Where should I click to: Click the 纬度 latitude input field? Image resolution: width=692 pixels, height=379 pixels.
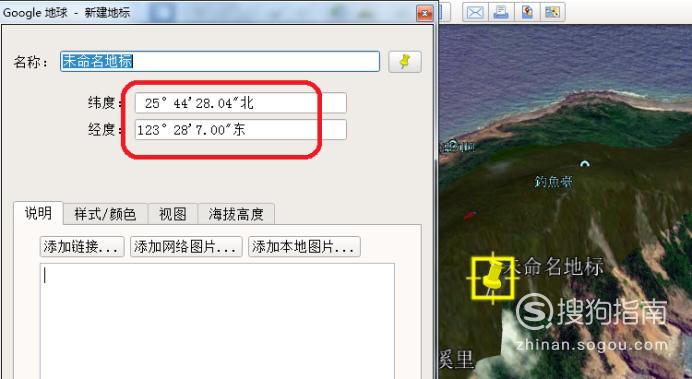(x=241, y=103)
